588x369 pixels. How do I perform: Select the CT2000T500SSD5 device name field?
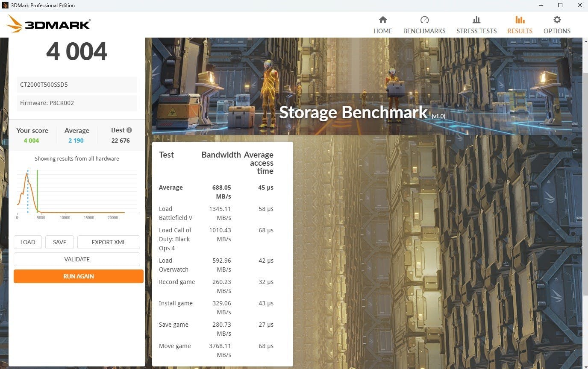click(x=77, y=85)
